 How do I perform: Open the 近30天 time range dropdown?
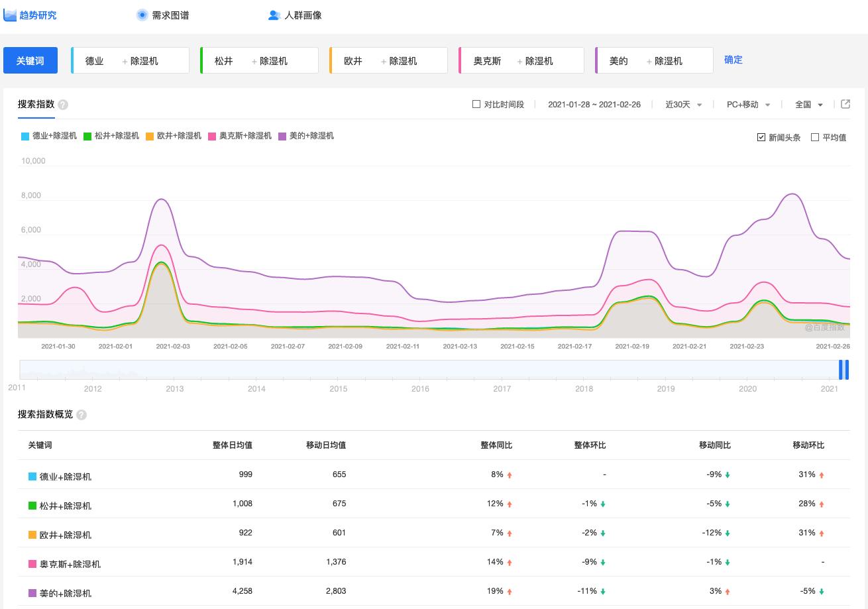[683, 104]
